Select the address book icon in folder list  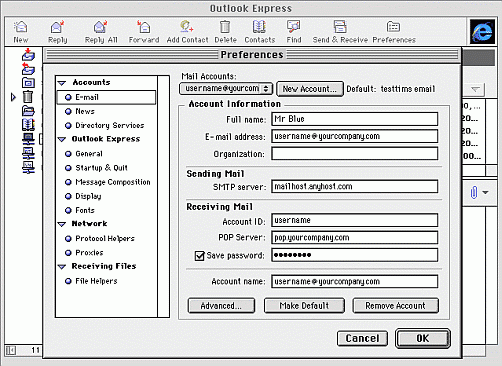[28, 124]
